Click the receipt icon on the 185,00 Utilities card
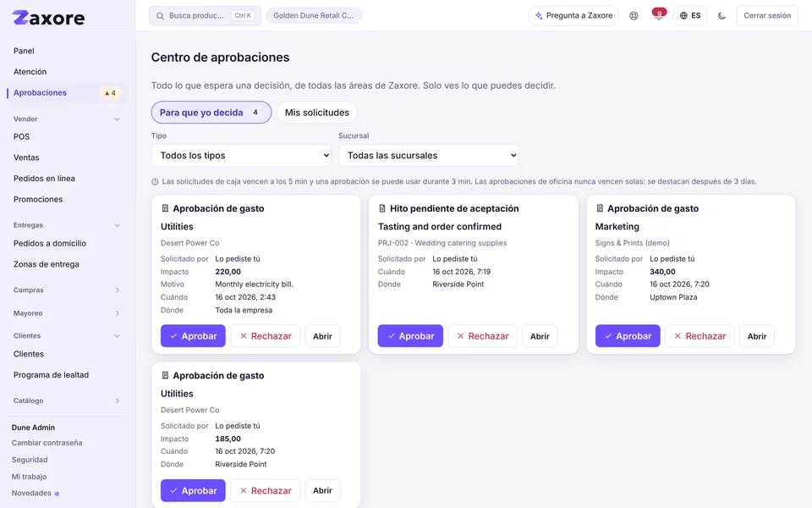 click(x=165, y=375)
